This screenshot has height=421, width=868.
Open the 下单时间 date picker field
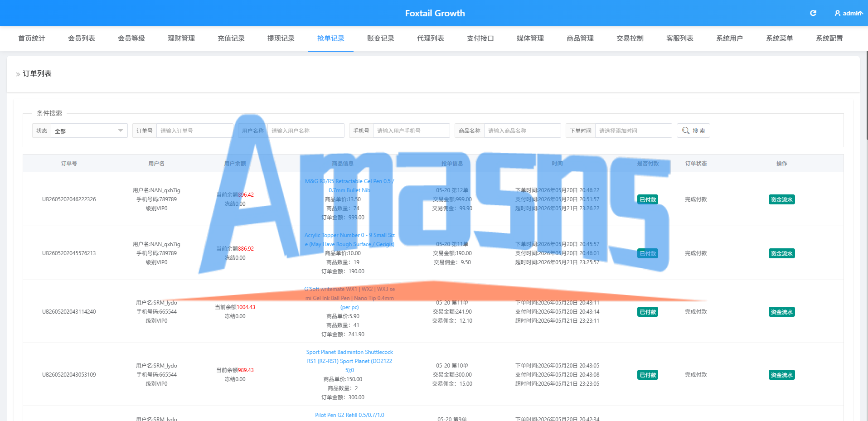coord(633,131)
